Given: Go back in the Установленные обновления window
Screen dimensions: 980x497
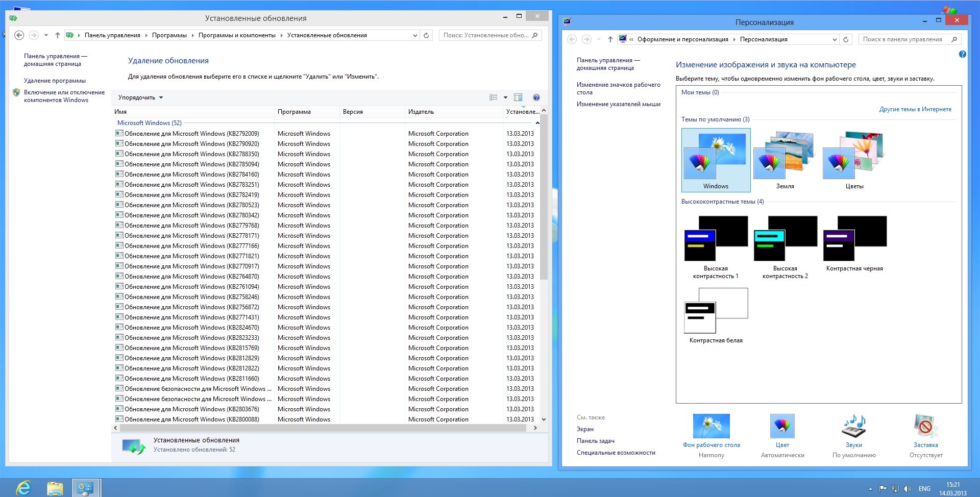Looking at the screenshot, I should point(19,35).
